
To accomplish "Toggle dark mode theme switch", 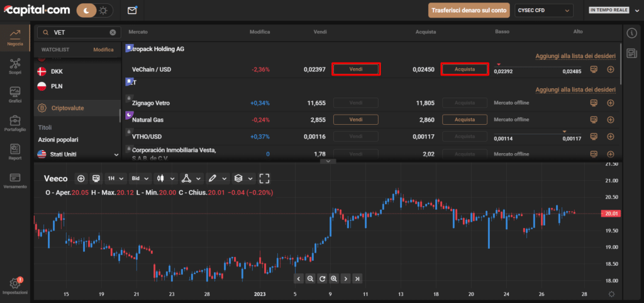I will 95,11.
